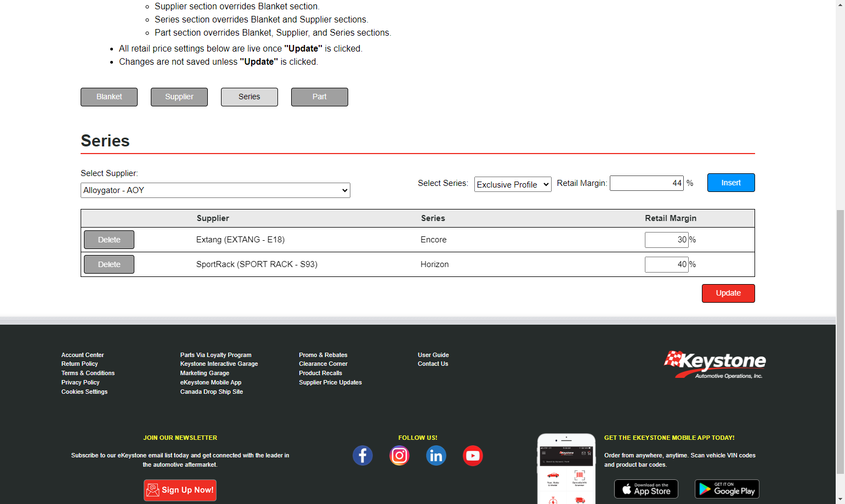The height and width of the screenshot is (504, 845).
Task: Open the Select Series dropdown
Action: coord(513,184)
